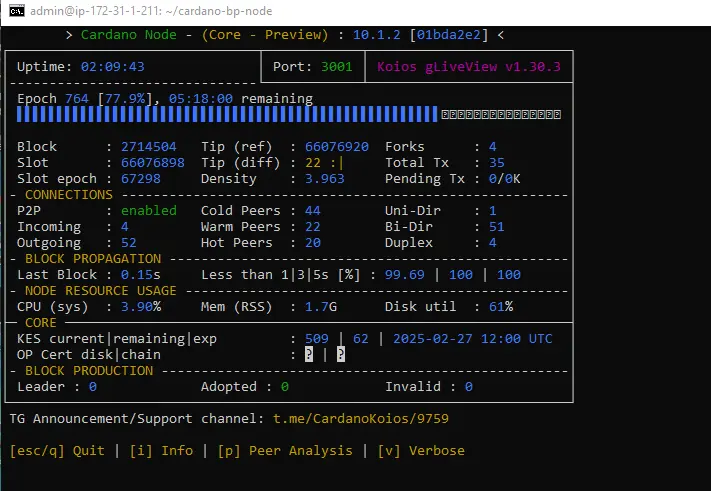
Task: Click the second OP Cert question mark box
Action: [341, 354]
